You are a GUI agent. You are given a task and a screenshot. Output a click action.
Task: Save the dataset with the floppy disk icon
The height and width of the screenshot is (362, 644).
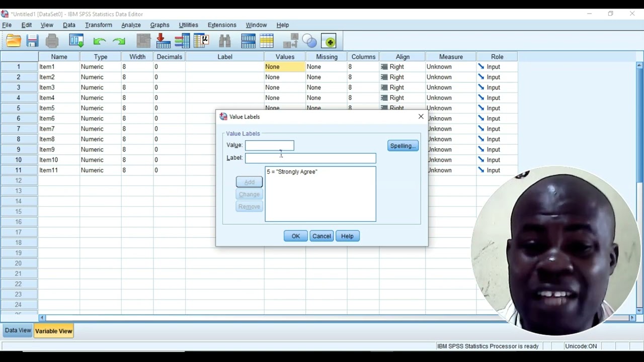(x=33, y=41)
